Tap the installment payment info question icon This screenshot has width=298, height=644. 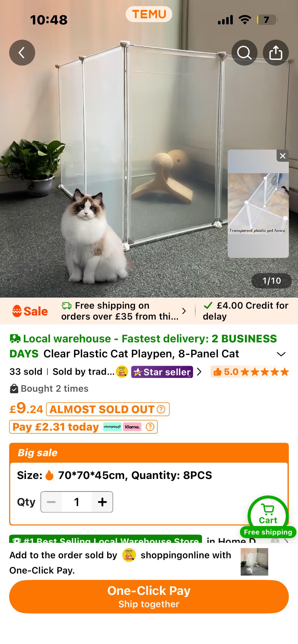pyautogui.click(x=150, y=427)
